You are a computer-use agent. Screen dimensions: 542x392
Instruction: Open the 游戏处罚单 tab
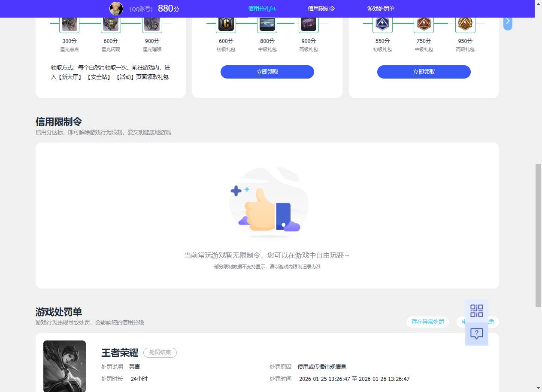pyautogui.click(x=380, y=8)
